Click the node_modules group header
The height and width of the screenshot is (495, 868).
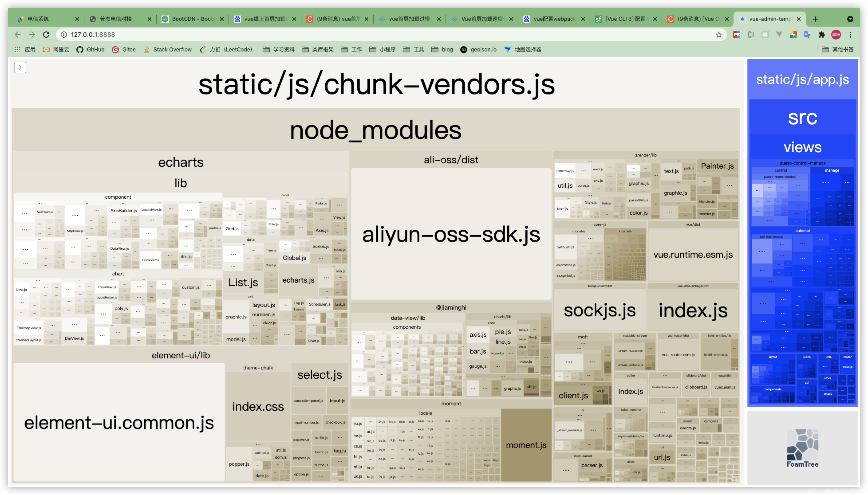pos(375,130)
